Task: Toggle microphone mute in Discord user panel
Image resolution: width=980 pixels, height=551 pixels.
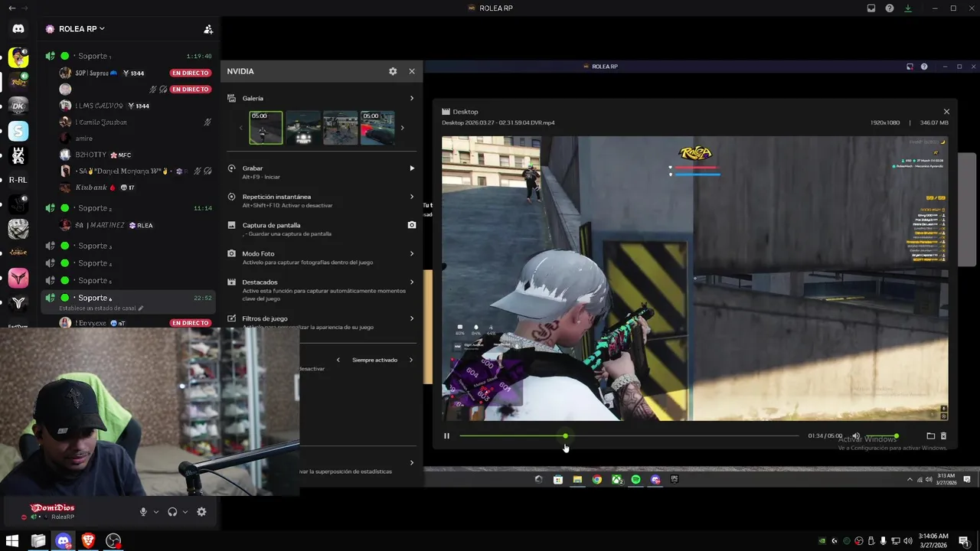Action: click(x=143, y=512)
